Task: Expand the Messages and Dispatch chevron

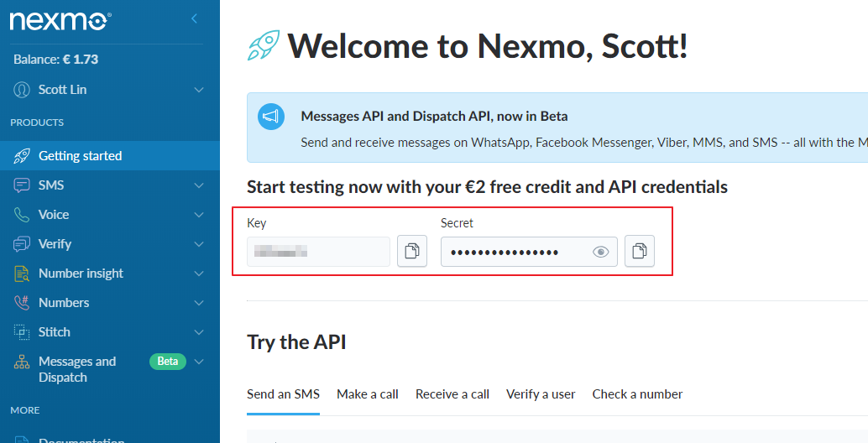Action: 199,362
